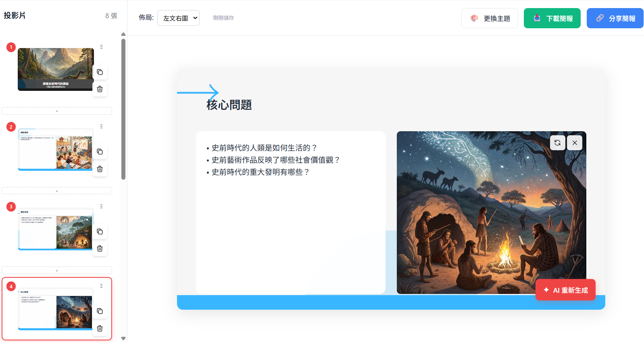Delete slide 3 using trash icon
The height and width of the screenshot is (342, 644).
click(100, 249)
